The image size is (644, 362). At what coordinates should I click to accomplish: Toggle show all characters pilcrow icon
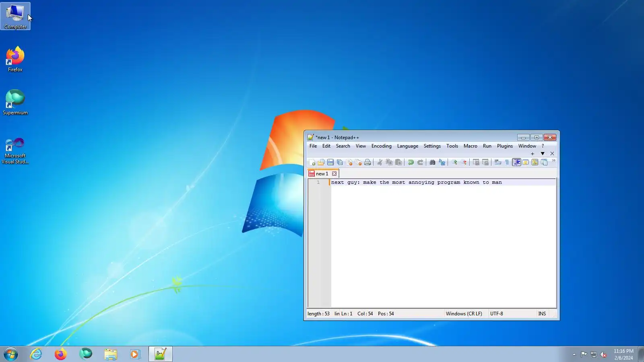[x=507, y=162]
